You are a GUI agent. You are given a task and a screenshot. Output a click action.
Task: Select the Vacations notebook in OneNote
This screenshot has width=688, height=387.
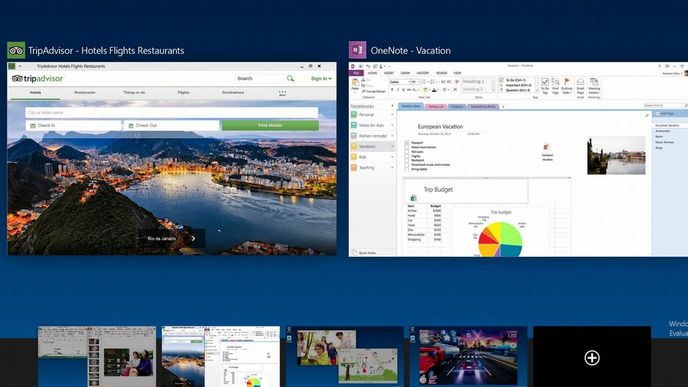[x=372, y=147]
